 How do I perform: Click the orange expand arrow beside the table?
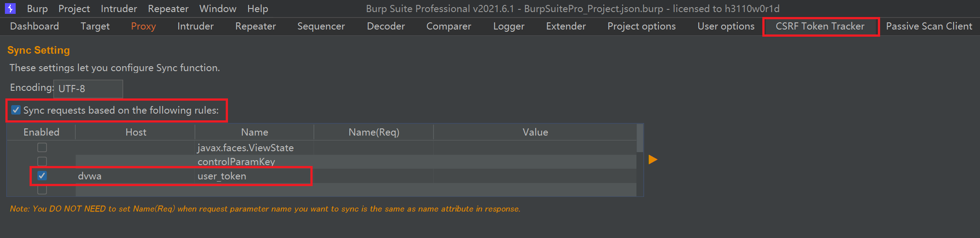(x=653, y=159)
